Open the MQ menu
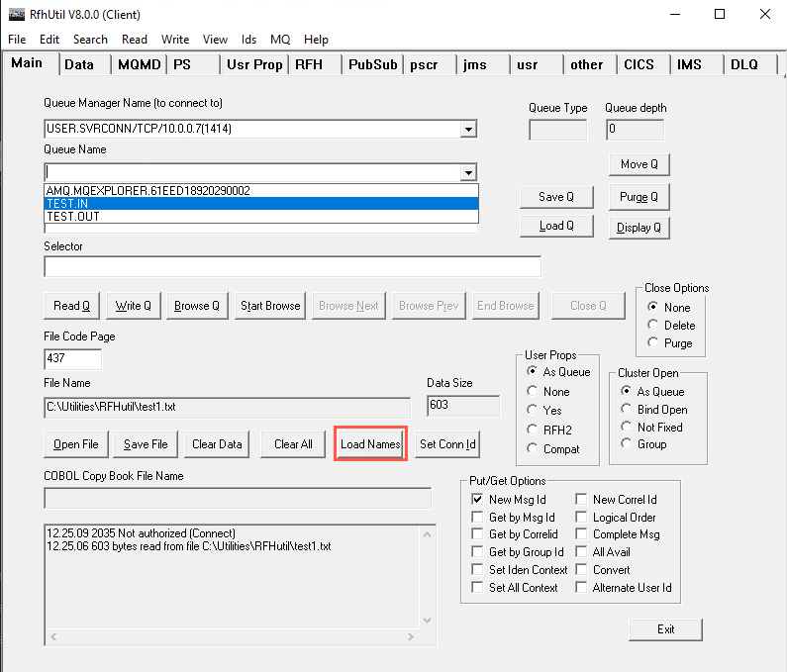The width and height of the screenshot is (787, 672). (280, 40)
